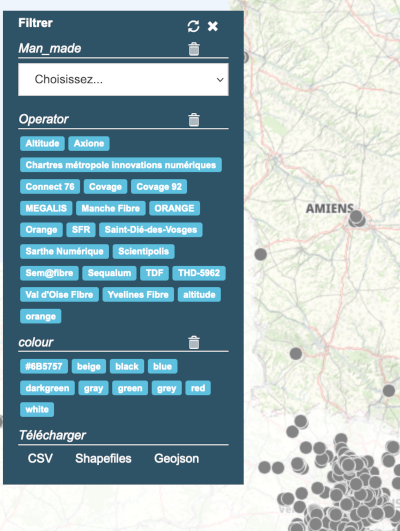The image size is (400, 531).
Task: Clear the colour filter with trash icon
Action: pos(194,342)
